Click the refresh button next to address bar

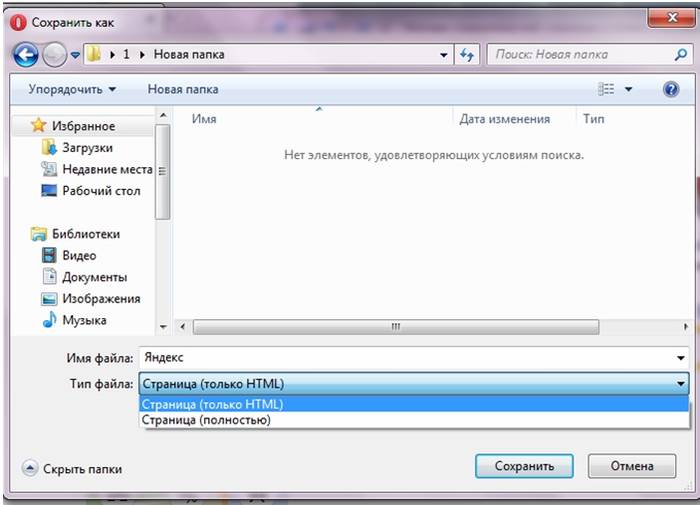[x=467, y=54]
